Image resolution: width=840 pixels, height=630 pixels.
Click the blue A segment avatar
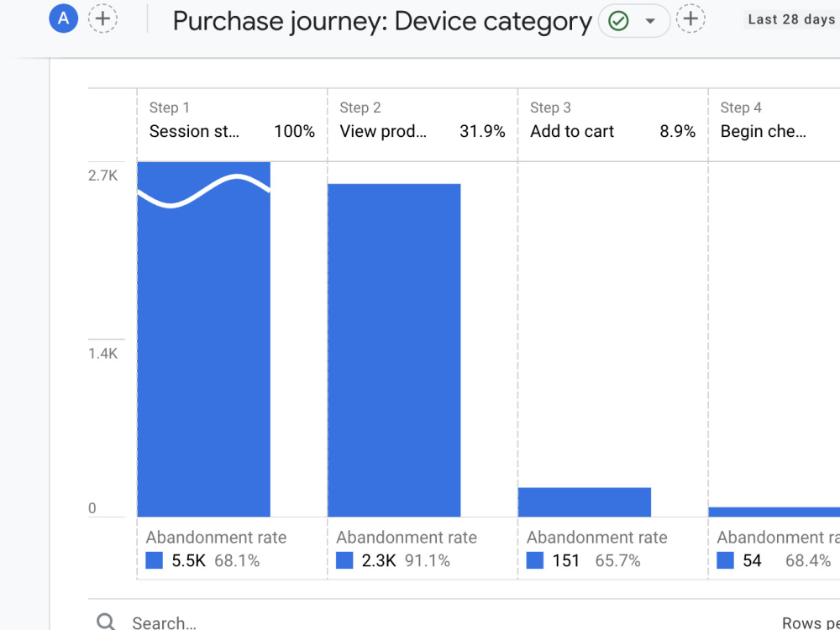(63, 18)
